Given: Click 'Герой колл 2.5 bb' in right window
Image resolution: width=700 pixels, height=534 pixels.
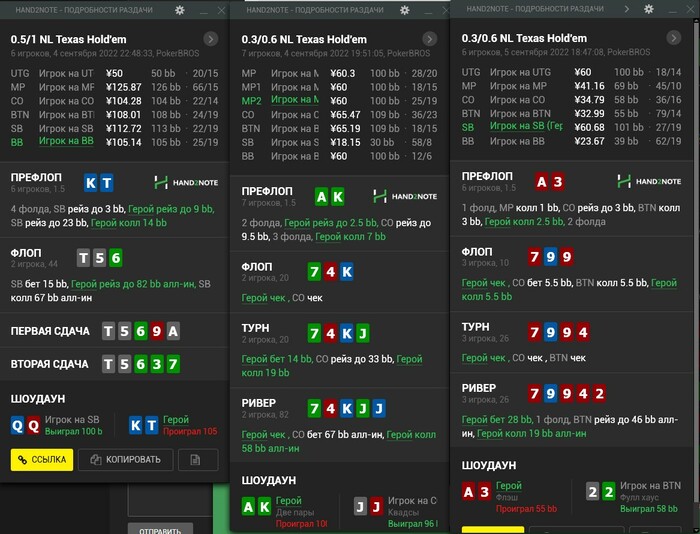Looking at the screenshot, I should coord(525,221).
